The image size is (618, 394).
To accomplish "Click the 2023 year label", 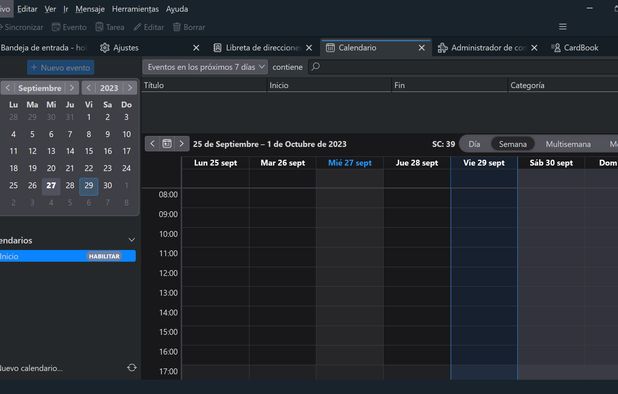I will click(x=109, y=88).
